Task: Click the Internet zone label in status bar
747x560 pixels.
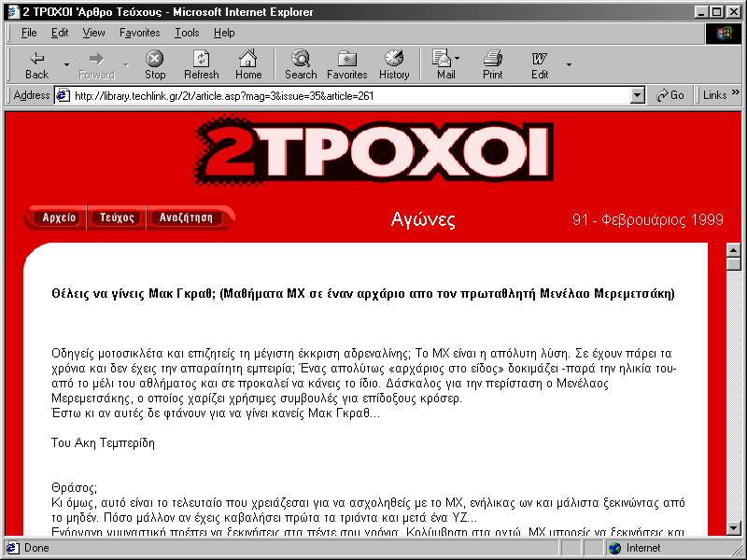Action: [x=643, y=548]
